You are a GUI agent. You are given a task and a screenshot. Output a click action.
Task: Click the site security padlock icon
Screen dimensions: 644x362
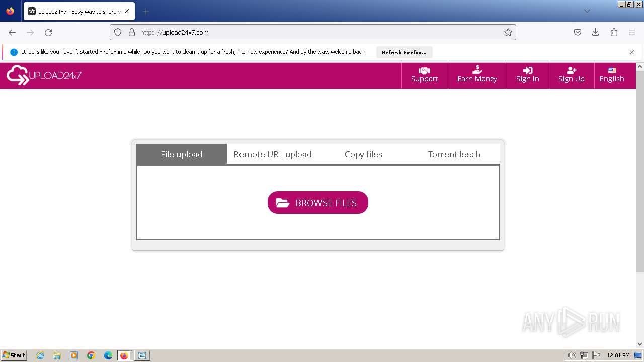132,32
